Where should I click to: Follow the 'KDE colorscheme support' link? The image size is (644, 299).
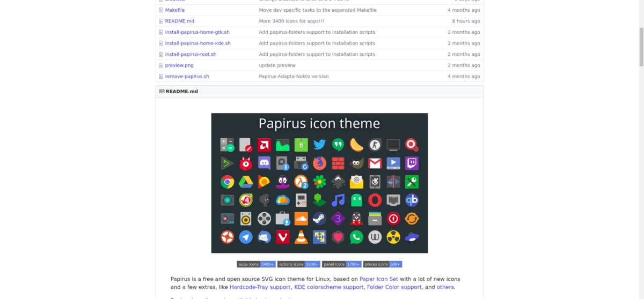330,287
